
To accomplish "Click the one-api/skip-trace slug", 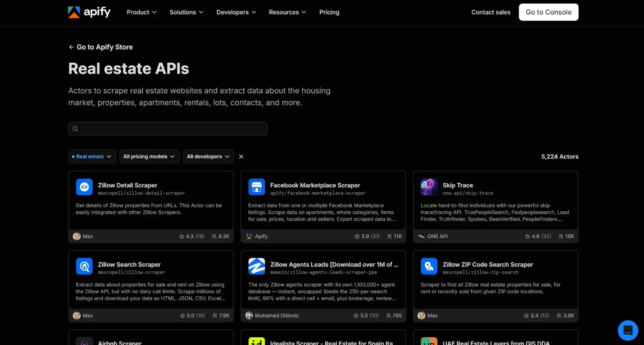I will click(x=468, y=193).
